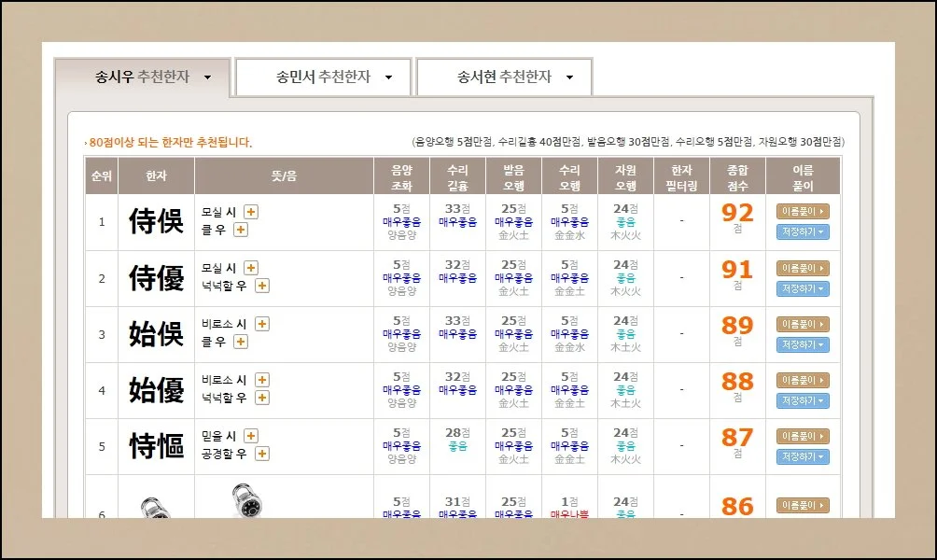Click plus icon beside 클 우 in rank 1
The width and height of the screenshot is (937, 560).
240,230
